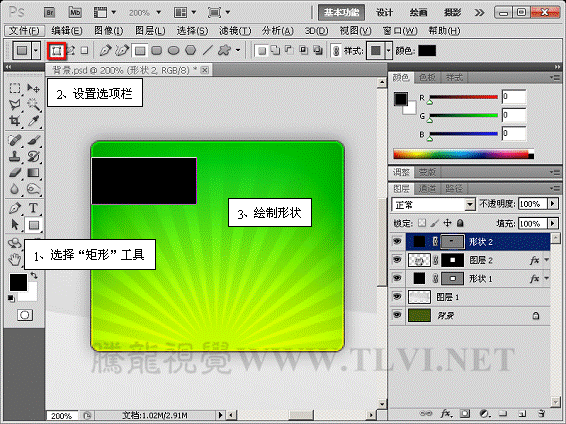
Task: Hide the 图层 1 layer
Action: (397, 297)
